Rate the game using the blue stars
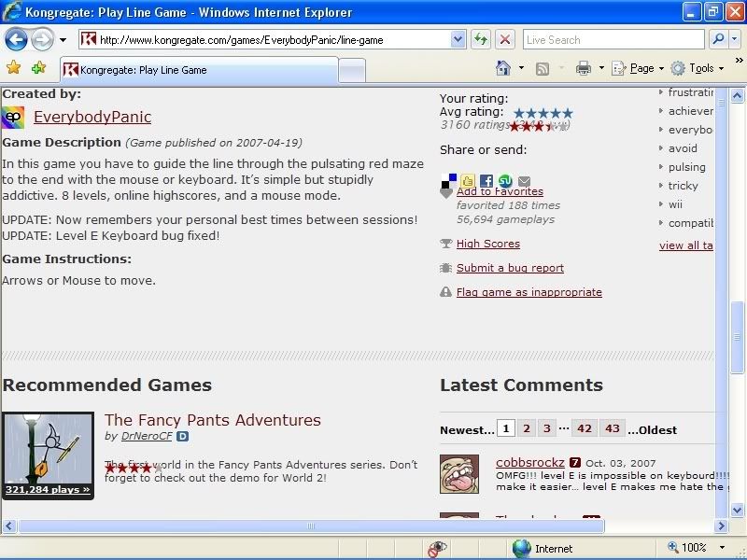 (543, 113)
